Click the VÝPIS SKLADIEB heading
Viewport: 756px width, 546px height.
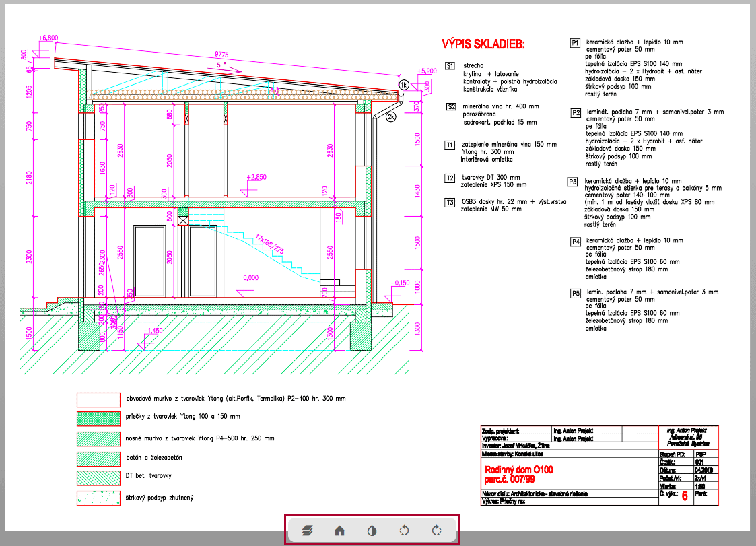[483, 44]
